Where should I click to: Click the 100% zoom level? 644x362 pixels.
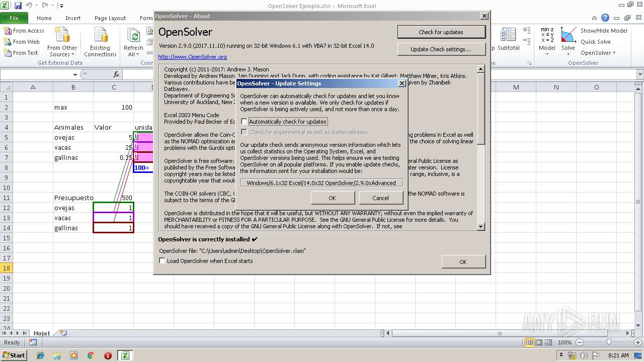pos(565,342)
